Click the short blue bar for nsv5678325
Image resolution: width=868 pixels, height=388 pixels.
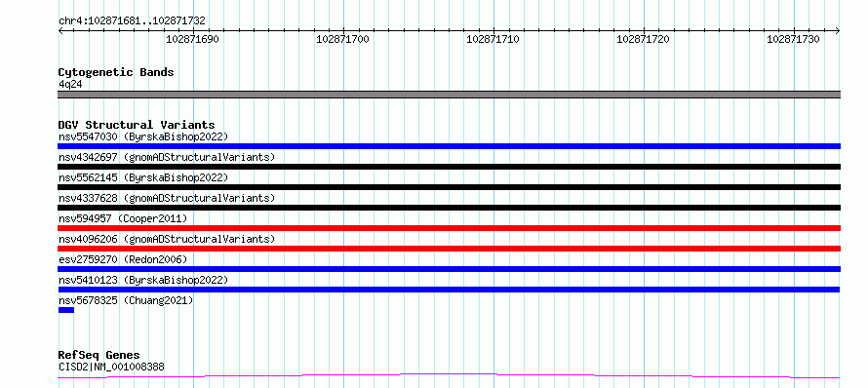(66, 310)
